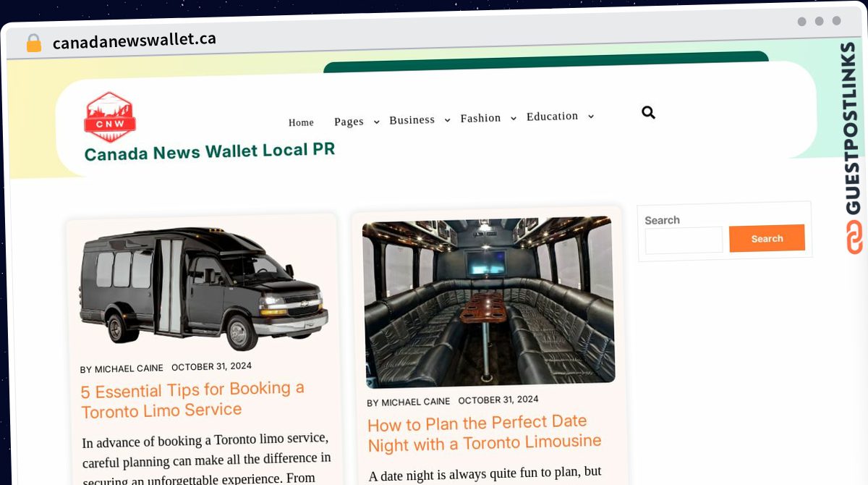Expand the Pages submenu chevron

coord(376,122)
